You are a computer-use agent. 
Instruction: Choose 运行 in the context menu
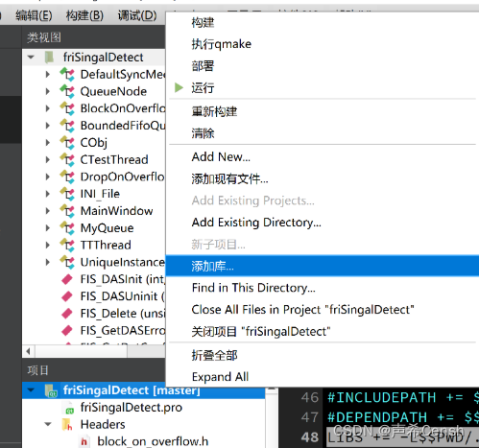click(323, 87)
